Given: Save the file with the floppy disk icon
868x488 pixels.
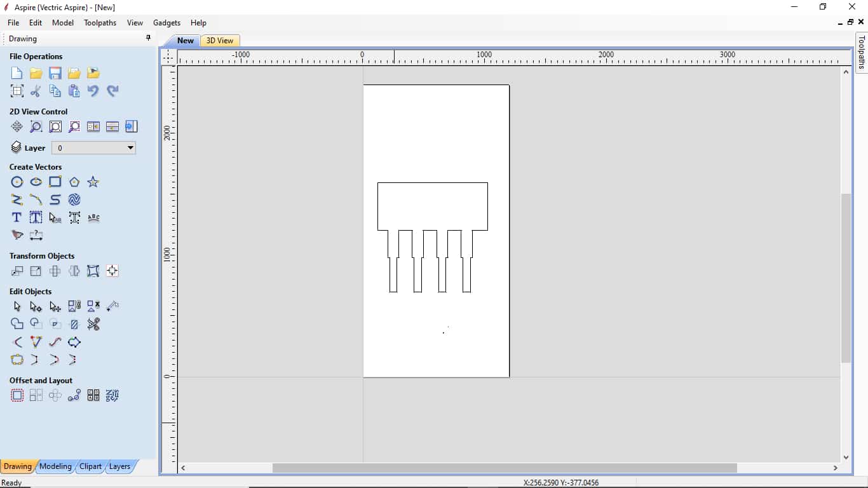Looking at the screenshot, I should coord(55,73).
